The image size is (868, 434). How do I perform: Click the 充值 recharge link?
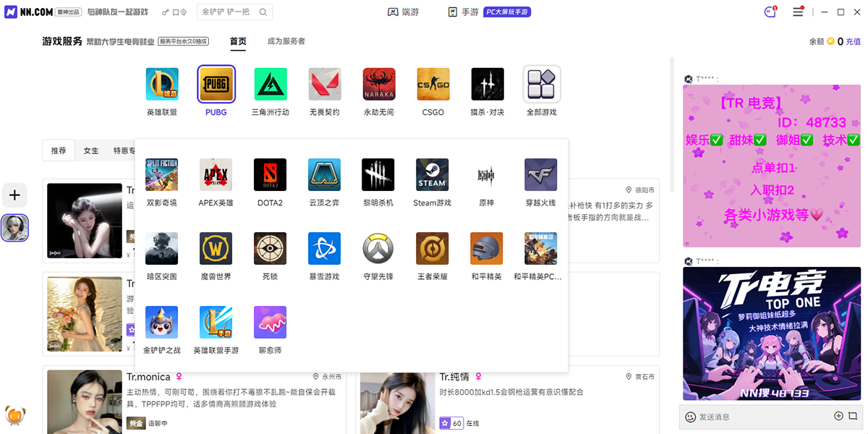point(853,41)
